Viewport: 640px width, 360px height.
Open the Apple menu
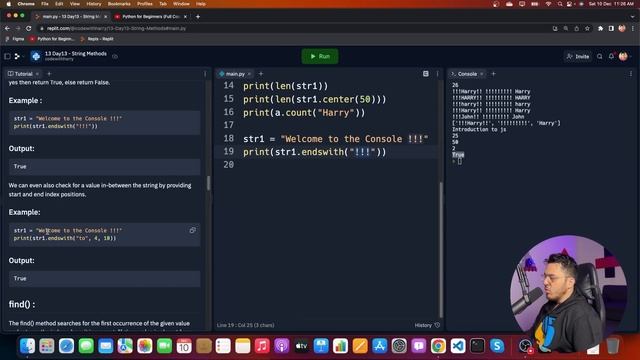[x=8, y=4]
